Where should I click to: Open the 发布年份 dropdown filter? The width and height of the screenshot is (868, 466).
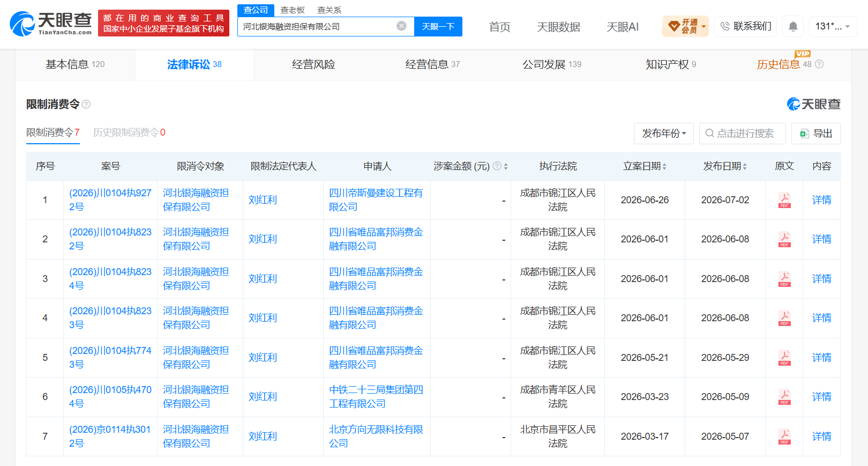click(x=664, y=134)
